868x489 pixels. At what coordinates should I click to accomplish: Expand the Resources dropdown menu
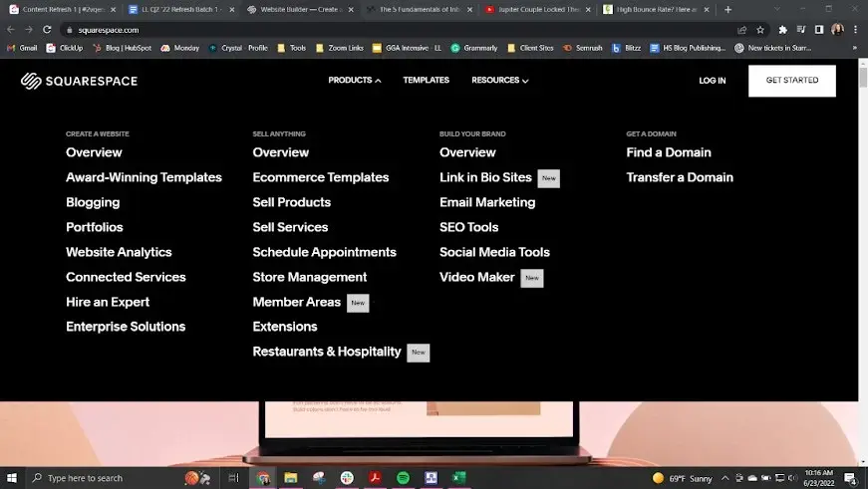pyautogui.click(x=500, y=81)
